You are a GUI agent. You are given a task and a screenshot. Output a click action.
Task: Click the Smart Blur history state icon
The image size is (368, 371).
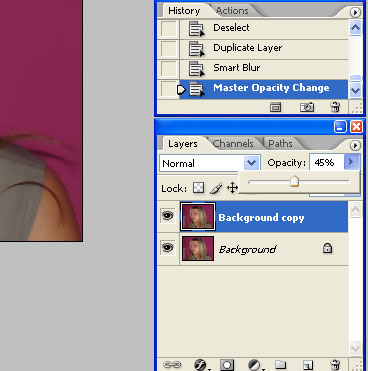196,69
